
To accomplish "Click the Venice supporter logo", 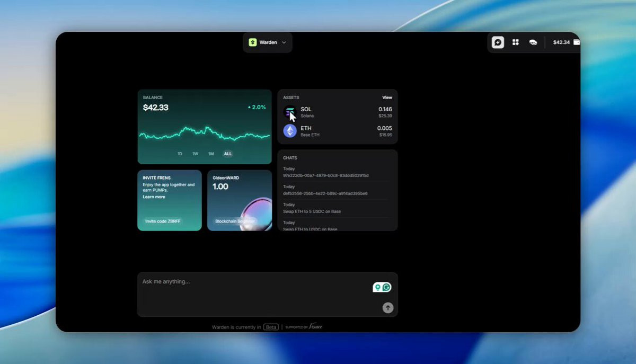I will click(316, 326).
